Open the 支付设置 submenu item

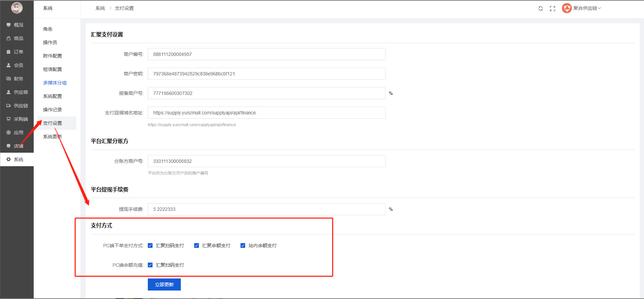point(53,123)
